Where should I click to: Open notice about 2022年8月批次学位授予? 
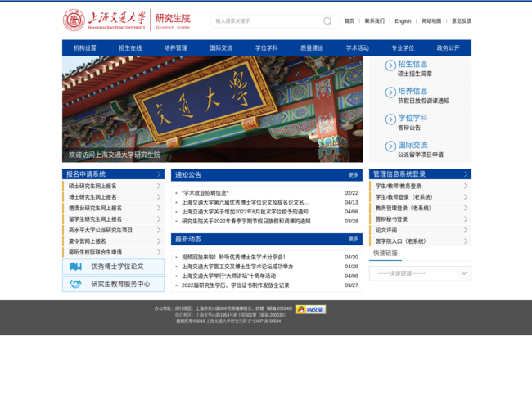[245, 212]
